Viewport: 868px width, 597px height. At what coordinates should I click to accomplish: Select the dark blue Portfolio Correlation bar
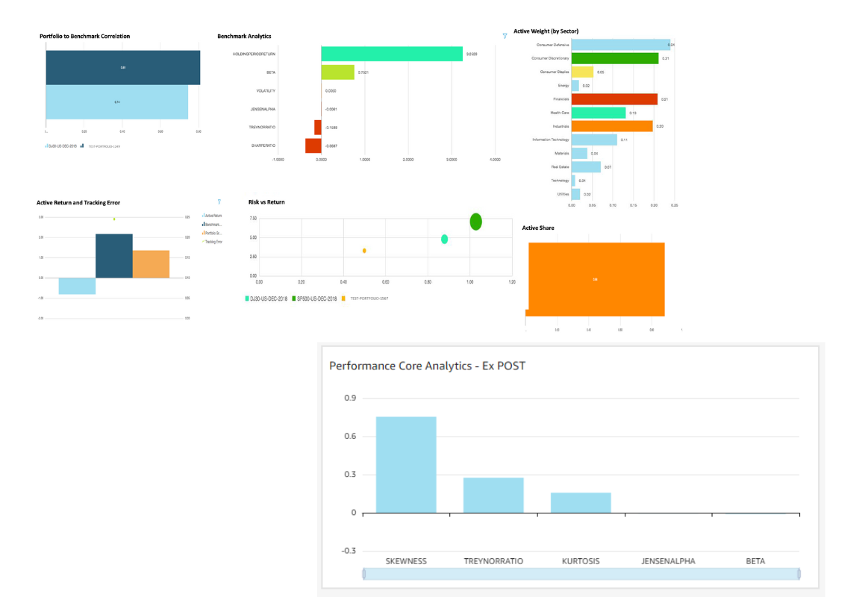(122, 68)
